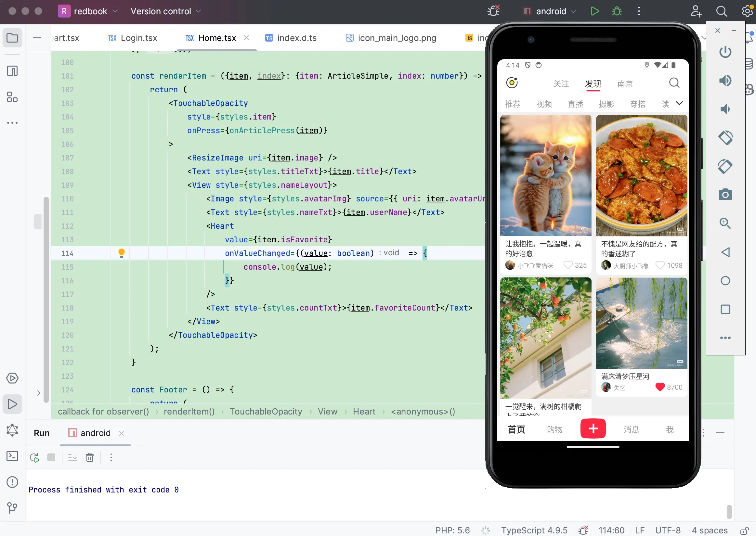Tap the red plus publish button
This screenshot has height=536, width=756.
pos(593,429)
